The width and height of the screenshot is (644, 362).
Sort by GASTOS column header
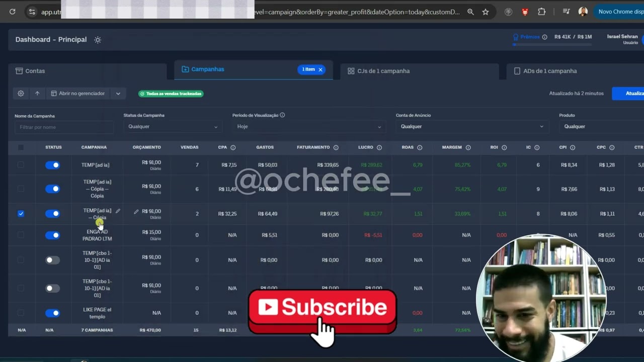click(265, 147)
